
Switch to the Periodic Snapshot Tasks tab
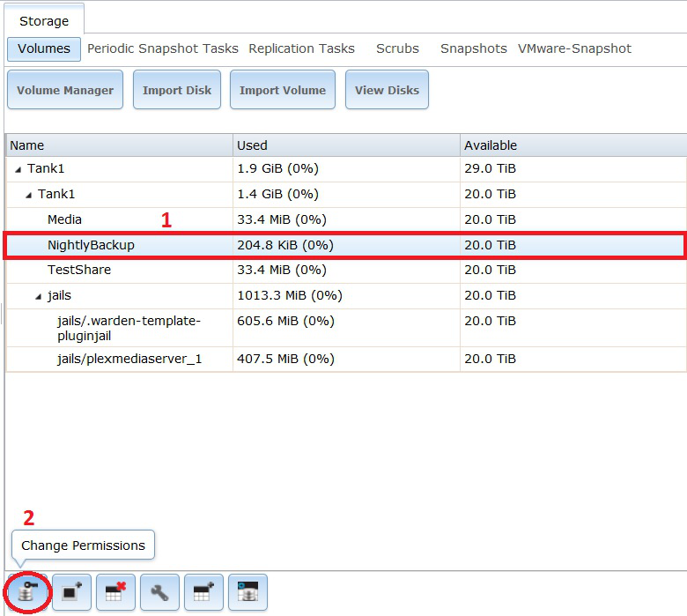(x=162, y=48)
